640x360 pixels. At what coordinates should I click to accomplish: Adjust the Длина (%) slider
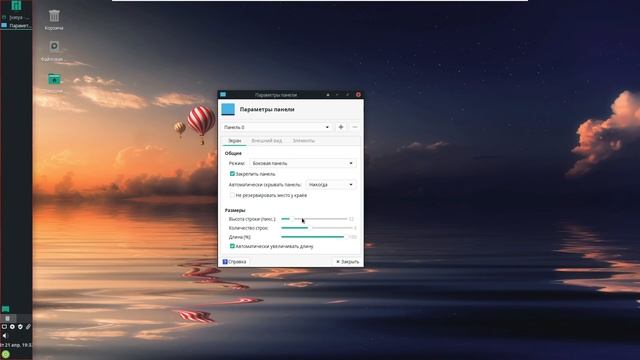(314, 237)
